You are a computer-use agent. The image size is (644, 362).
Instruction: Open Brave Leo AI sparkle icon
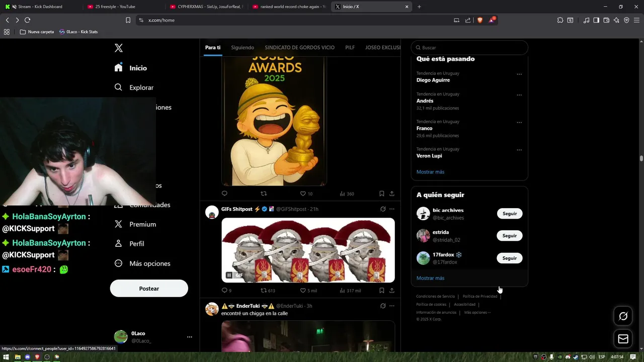click(616, 20)
